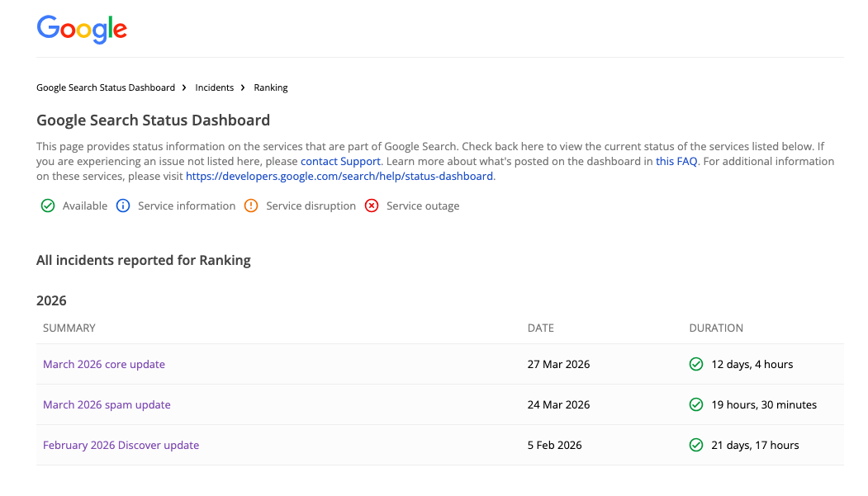The width and height of the screenshot is (868, 496).
Task: Visit the developers.google.com status-dashboard help URL
Action: click(339, 177)
